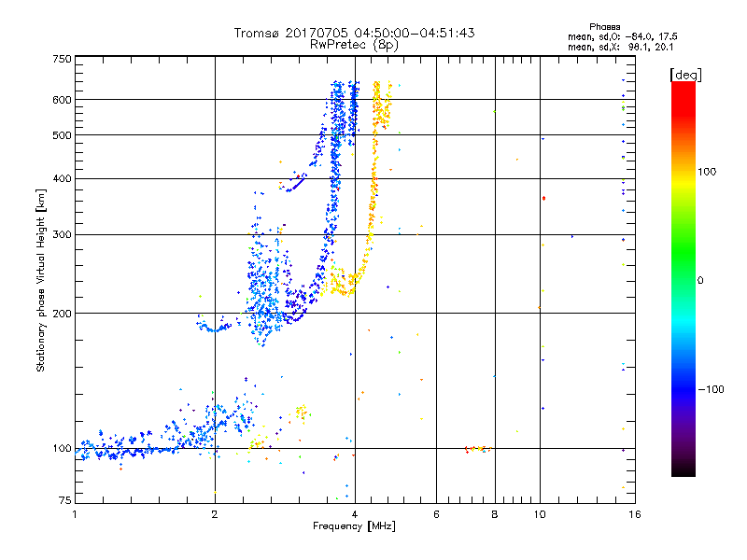This screenshot has width=747, height=560.
Task: Click the 200 tick label on y-axis
Action: click(x=62, y=314)
